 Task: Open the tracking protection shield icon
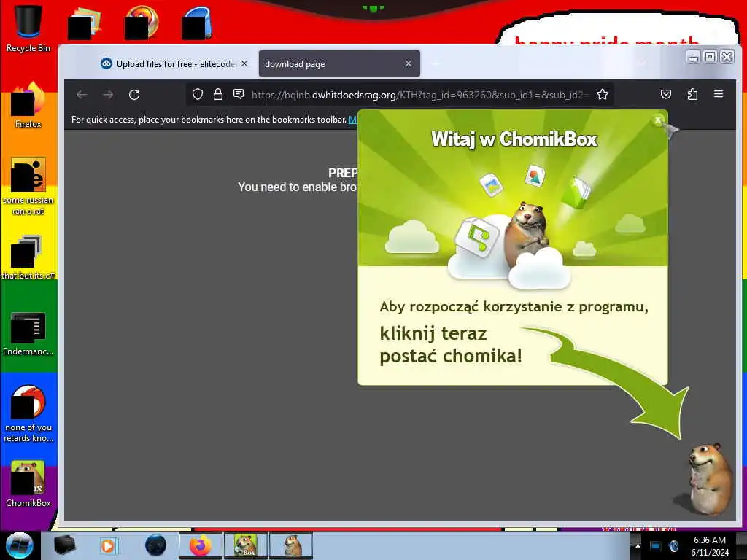[198, 94]
